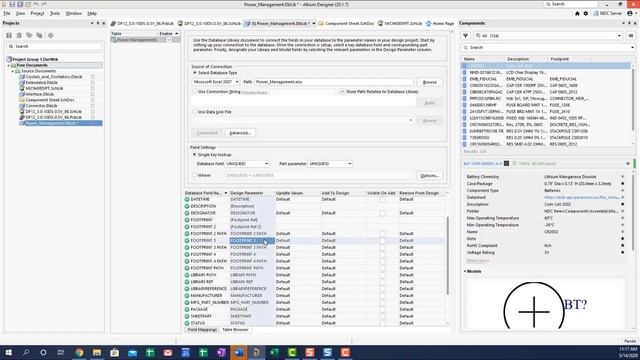Image resolution: width=640 pixels, height=360 pixels.
Task: Open Microsoft Store icon on taskbar
Action: pos(115,352)
